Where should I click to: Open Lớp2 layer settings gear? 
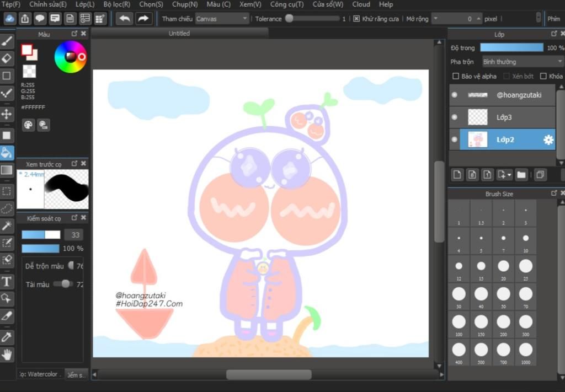click(548, 139)
